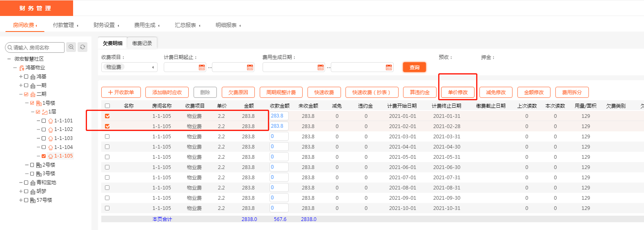Image resolution: width=644 pixels, height=230 pixels.
Task: Uncheck the 2021-01-01 billing row checkbox
Action: (x=107, y=116)
